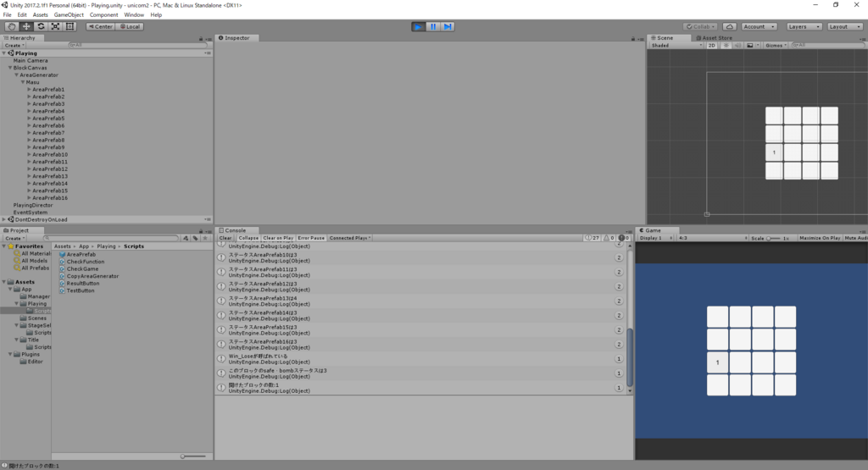
Task: Advance one frame with Step button
Action: [x=448, y=26]
